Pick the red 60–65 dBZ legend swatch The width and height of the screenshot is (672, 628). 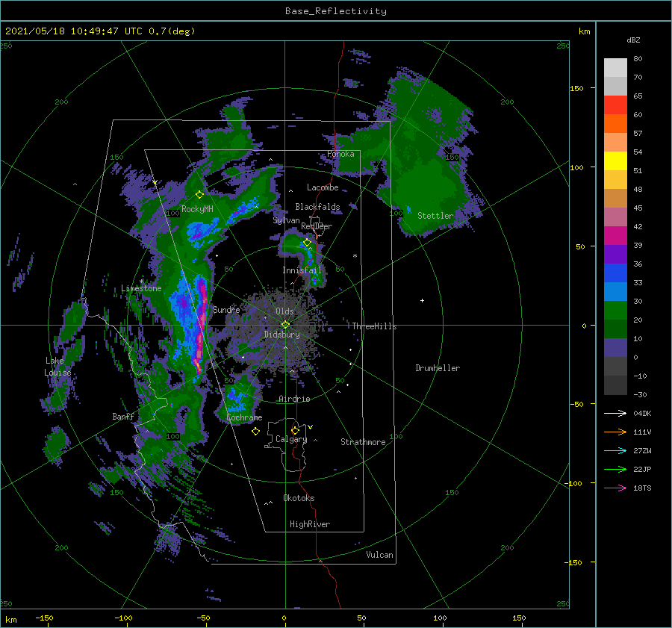point(615,105)
